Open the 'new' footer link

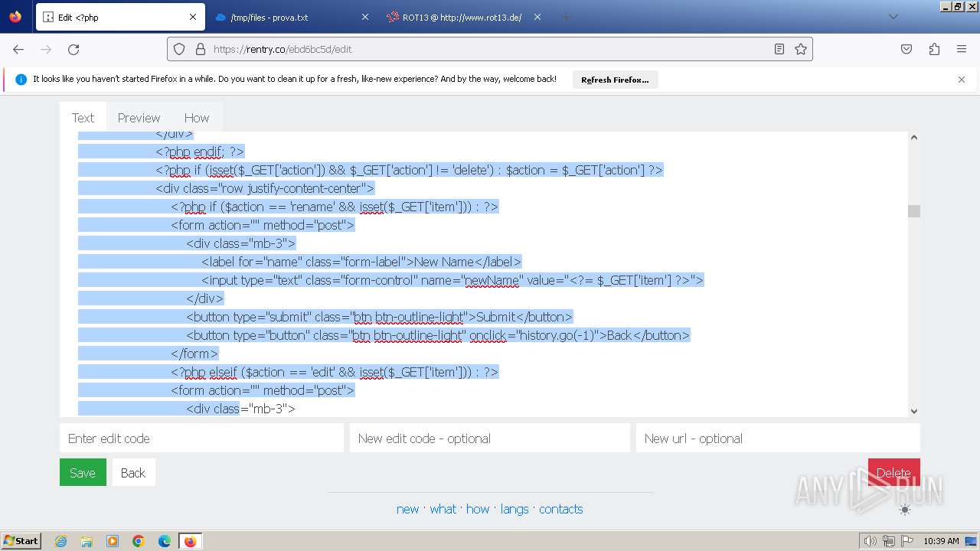[x=407, y=509]
